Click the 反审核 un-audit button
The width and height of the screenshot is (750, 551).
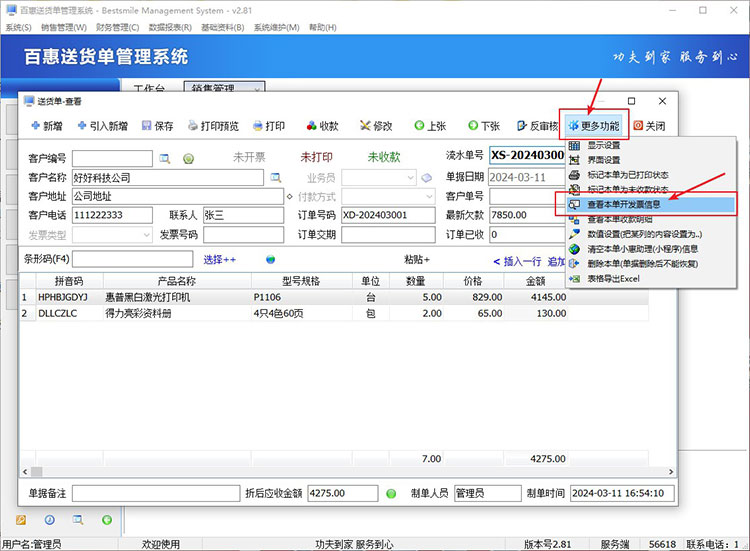(x=538, y=126)
